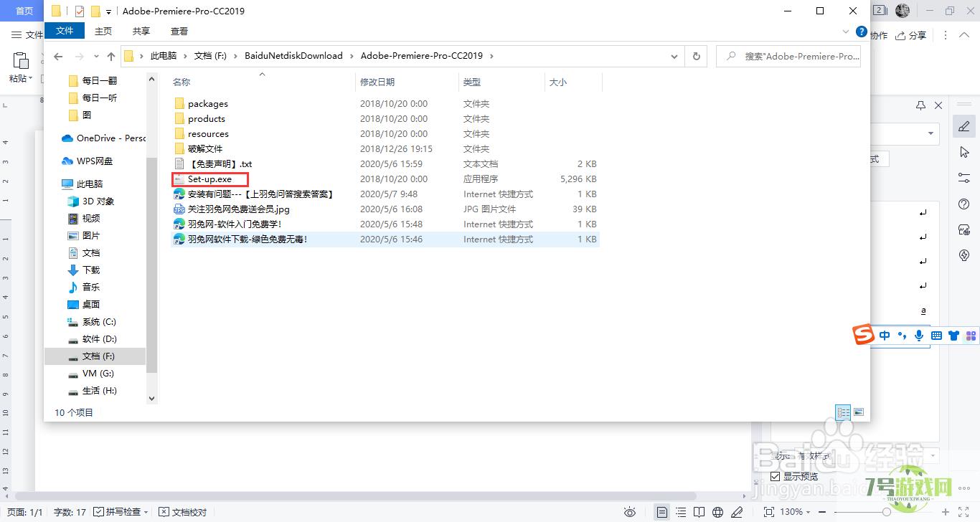The width and height of the screenshot is (980, 522).
Task: Click the properties checkmark quick-access icon
Action: [x=79, y=11]
